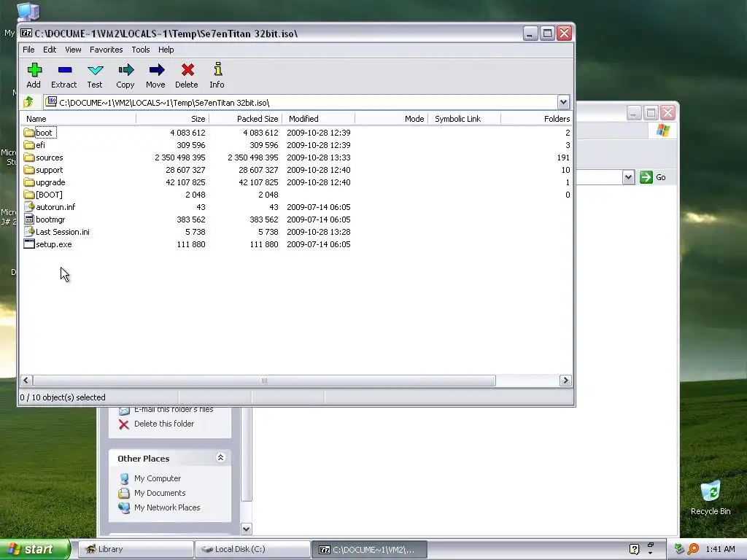
Task: Click the Info toolbar icon
Action: pos(217,69)
